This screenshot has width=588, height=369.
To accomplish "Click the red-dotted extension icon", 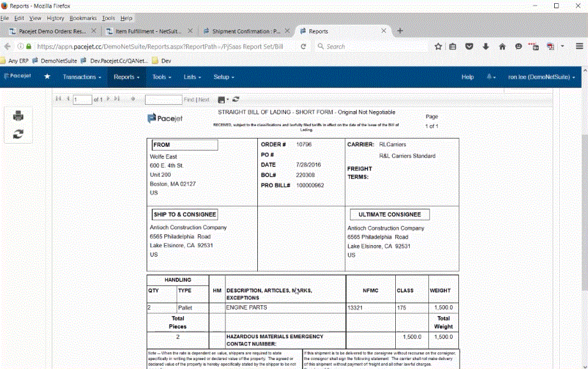I will (x=534, y=47).
